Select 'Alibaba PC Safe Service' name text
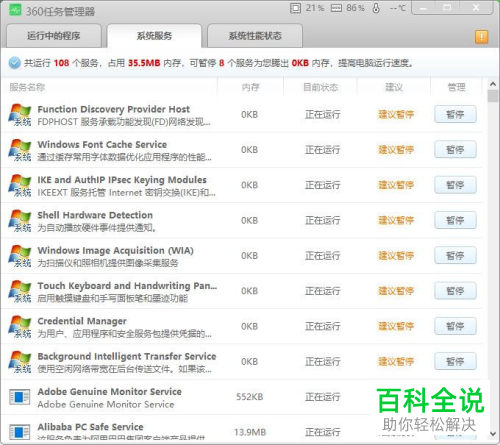This screenshot has height=445, width=500. (90, 427)
